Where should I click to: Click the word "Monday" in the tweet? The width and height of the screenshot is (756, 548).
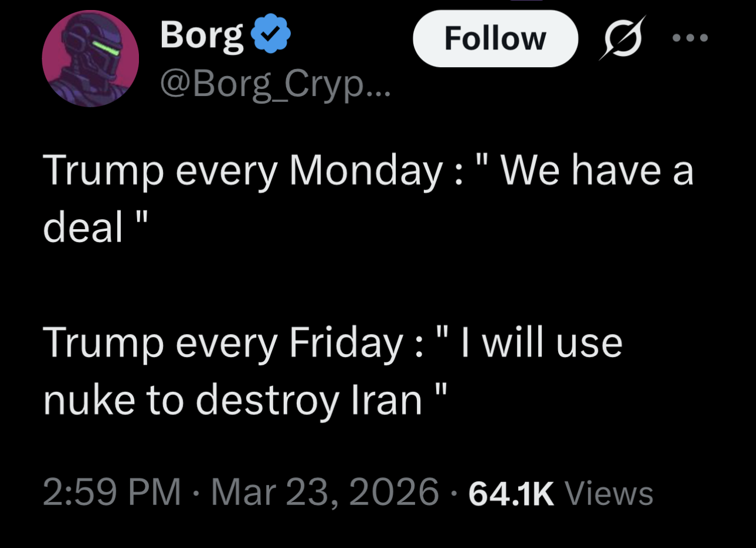pos(365,171)
